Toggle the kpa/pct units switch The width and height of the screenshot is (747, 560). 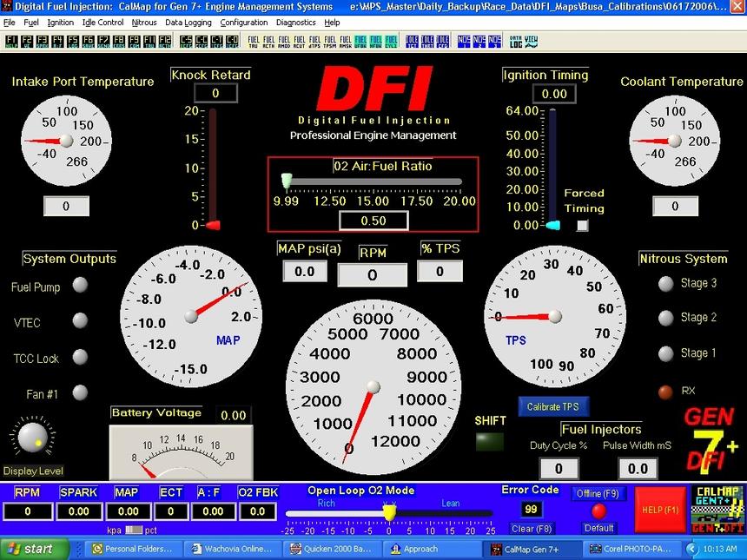pos(135,529)
